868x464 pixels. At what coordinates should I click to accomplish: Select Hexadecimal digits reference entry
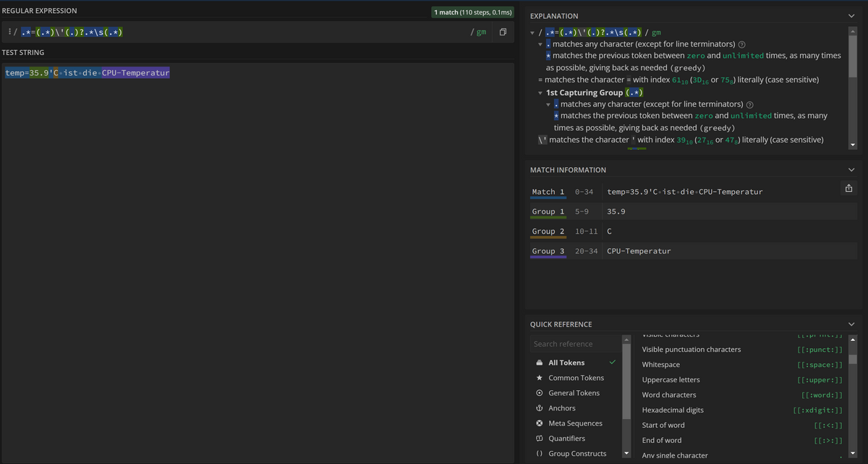point(742,410)
